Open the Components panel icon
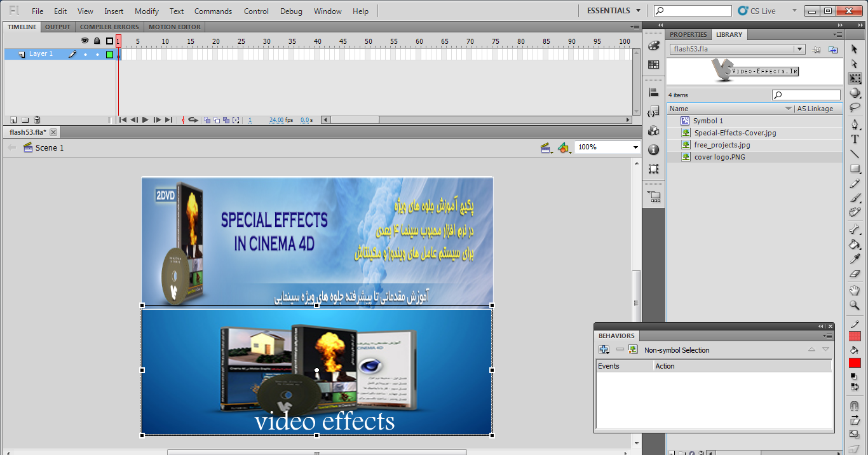Screen dimensions: 868x455 [x=654, y=131]
